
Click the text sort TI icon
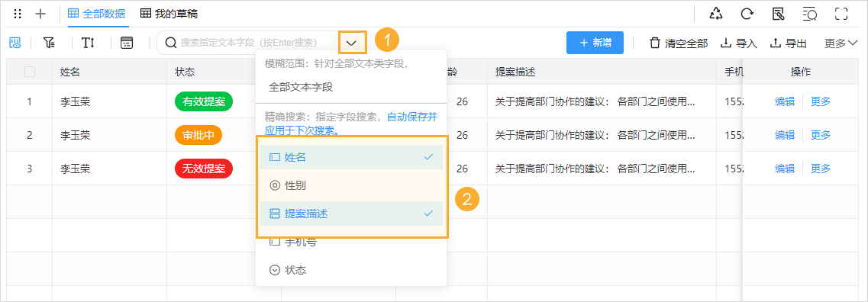click(x=88, y=43)
